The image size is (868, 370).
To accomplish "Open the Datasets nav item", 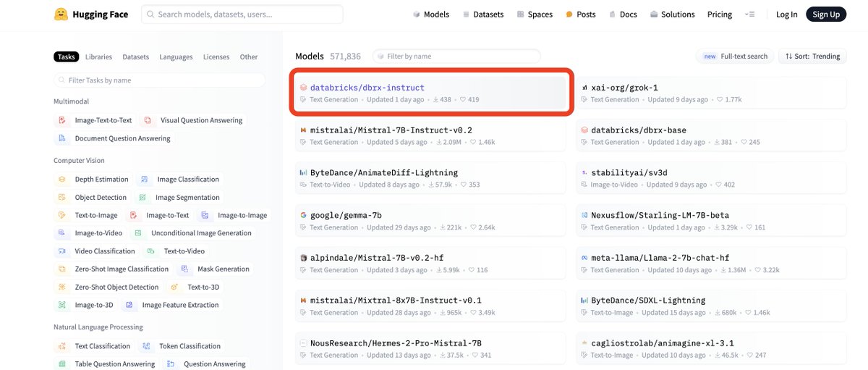I will (482, 14).
